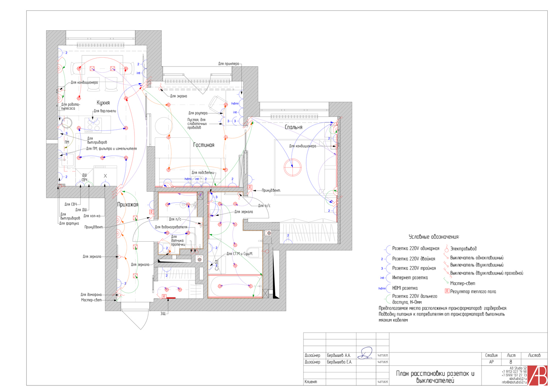Screen dimensions: 554x392
Task: Click the Кухня room label
Action: pos(103,103)
